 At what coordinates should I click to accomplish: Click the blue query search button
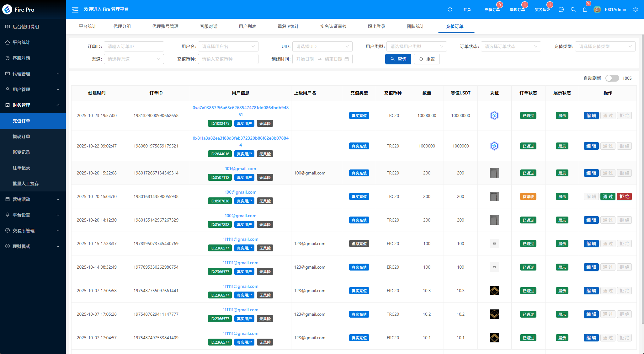[x=398, y=59]
